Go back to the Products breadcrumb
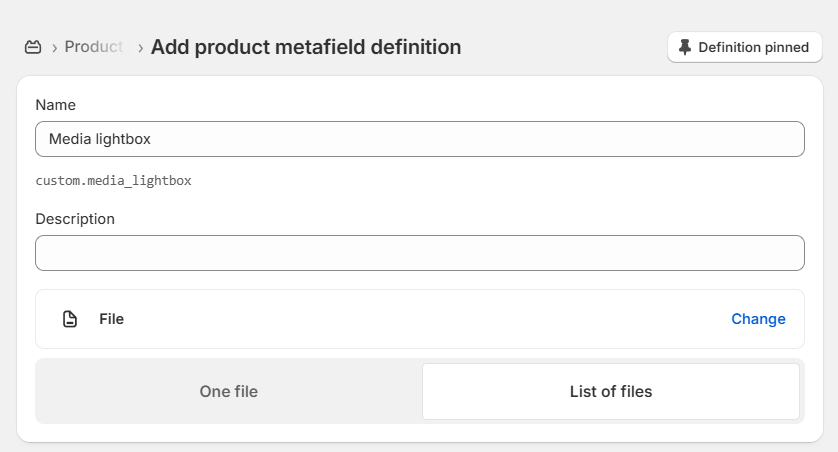Viewport: 838px width, 452px height. pyautogui.click(x=94, y=47)
